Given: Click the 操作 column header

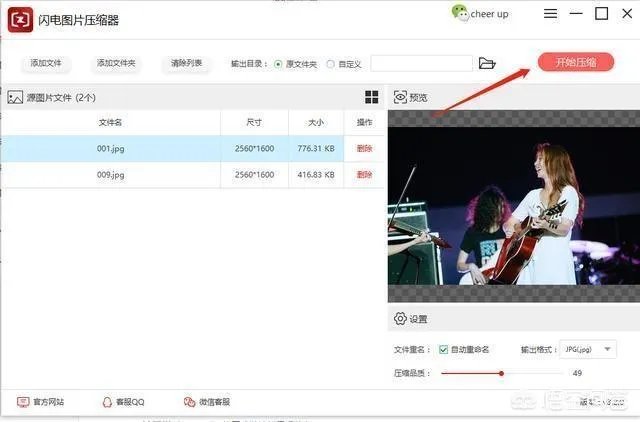Looking at the screenshot, I should [364, 122].
